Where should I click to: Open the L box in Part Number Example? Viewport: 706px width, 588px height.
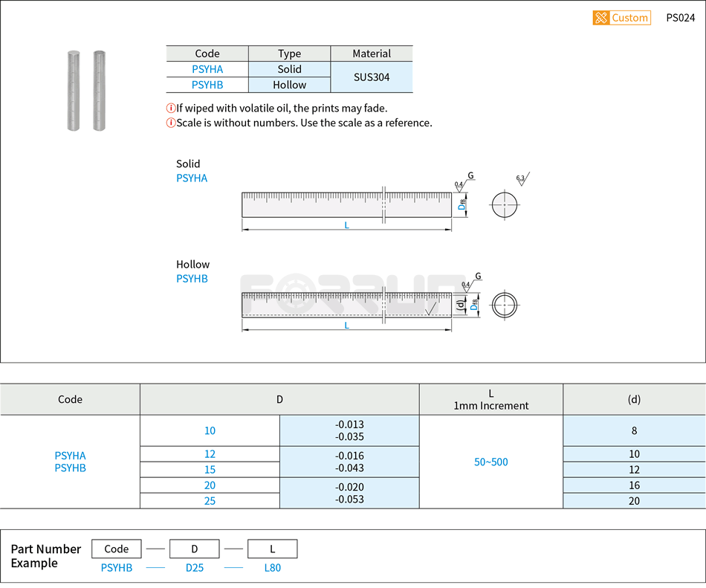click(x=272, y=549)
